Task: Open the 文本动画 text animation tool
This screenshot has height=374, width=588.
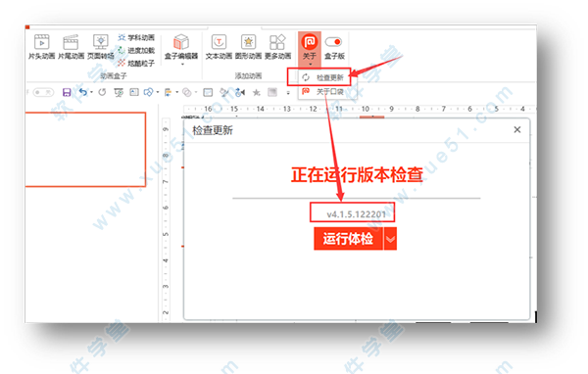Action: coord(219,47)
